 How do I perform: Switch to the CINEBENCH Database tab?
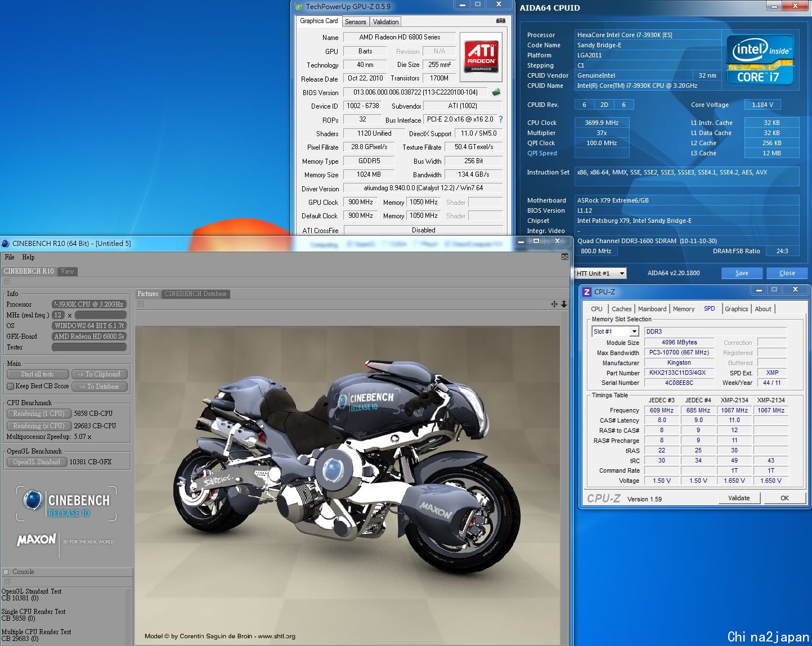pos(195,294)
